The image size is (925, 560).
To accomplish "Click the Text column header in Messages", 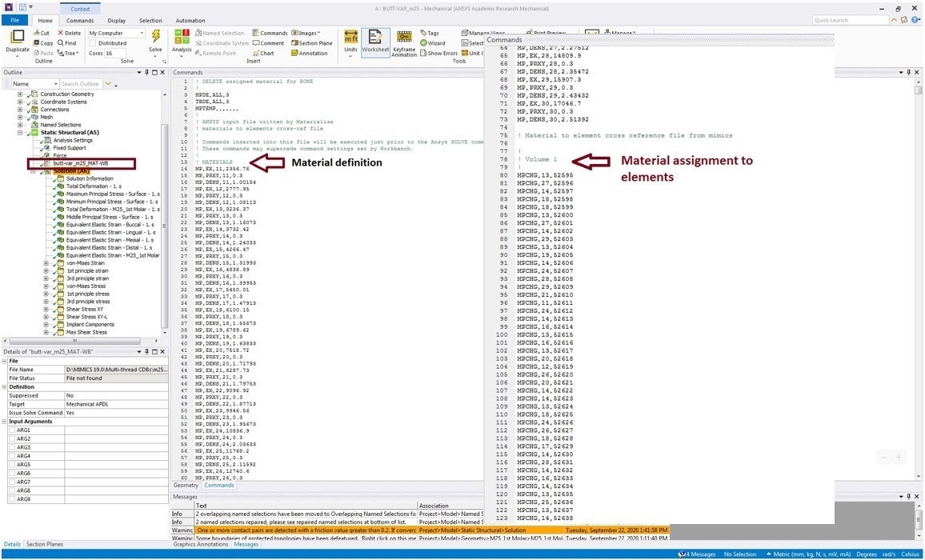I will coord(305,506).
